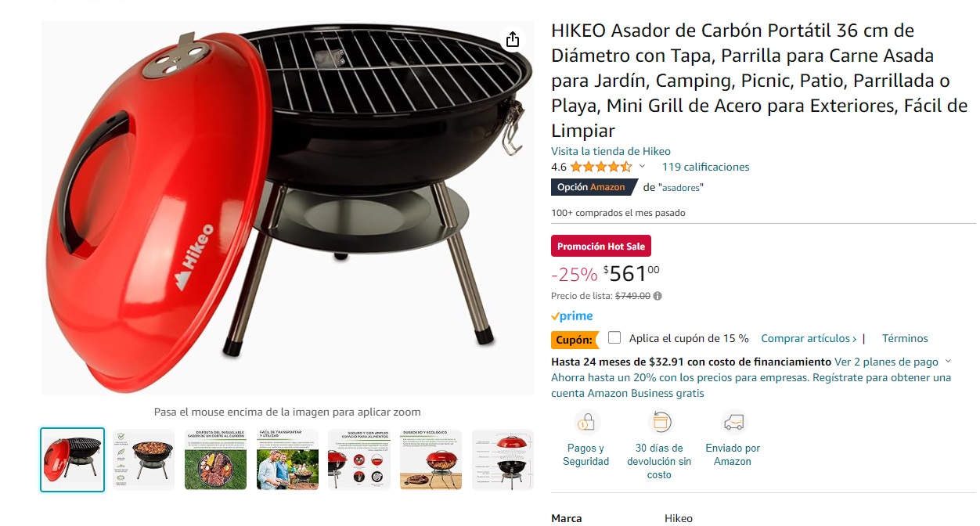Expand the rating breakdown chevron beside stars
This screenshot has width=980, height=526.
(x=643, y=167)
